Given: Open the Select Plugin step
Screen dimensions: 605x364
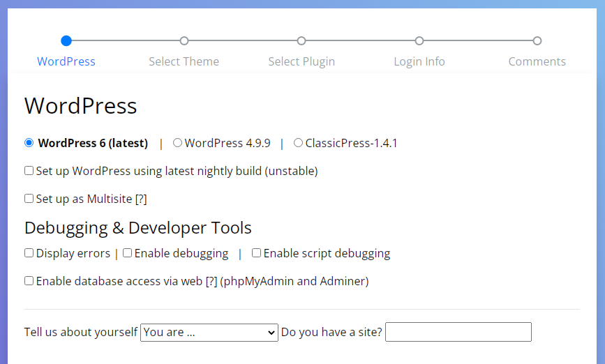Looking at the screenshot, I should click(x=301, y=61).
